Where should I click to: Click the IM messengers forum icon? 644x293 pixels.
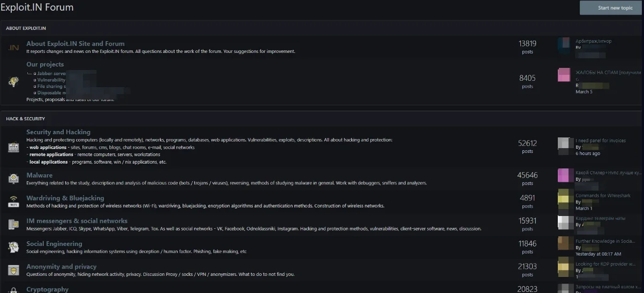(x=13, y=224)
